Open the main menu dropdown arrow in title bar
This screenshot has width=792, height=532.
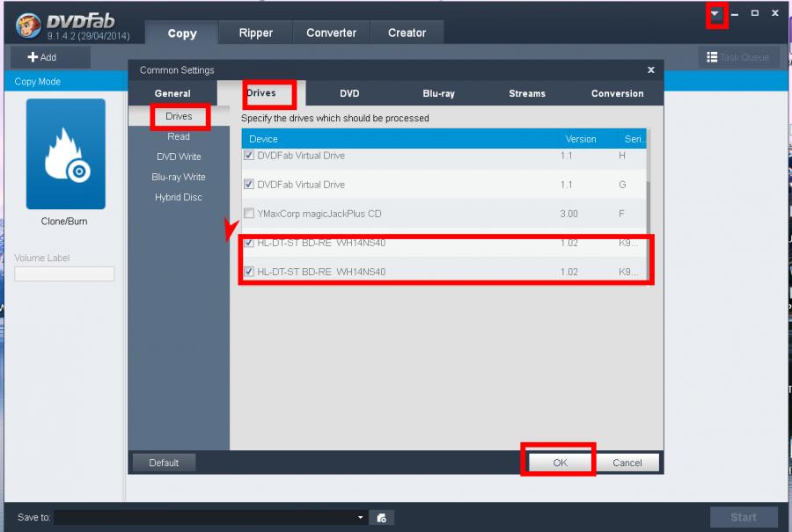[x=715, y=13]
